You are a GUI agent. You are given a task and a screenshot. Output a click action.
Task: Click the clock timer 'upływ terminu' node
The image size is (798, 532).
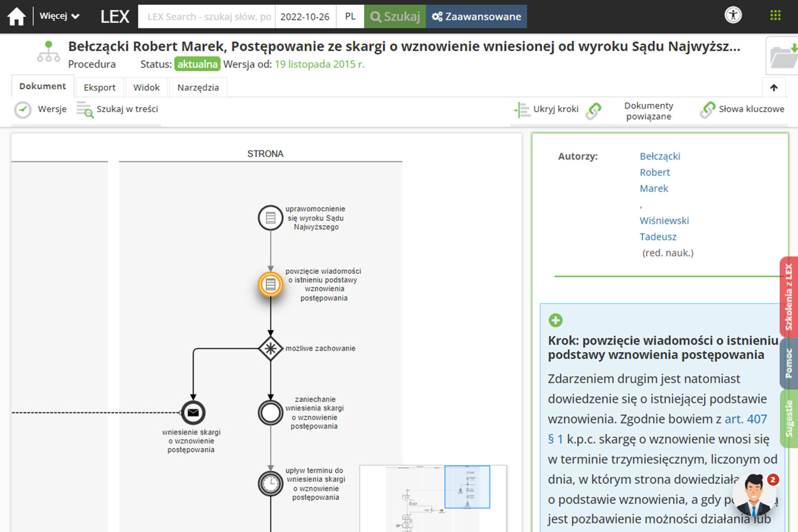tap(270, 484)
